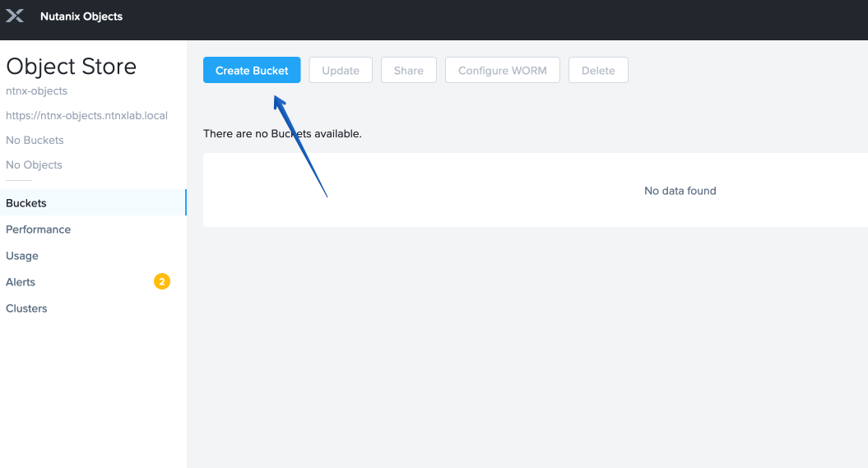The height and width of the screenshot is (468, 868).
Task: Click the Object Store heading
Action: point(72,67)
